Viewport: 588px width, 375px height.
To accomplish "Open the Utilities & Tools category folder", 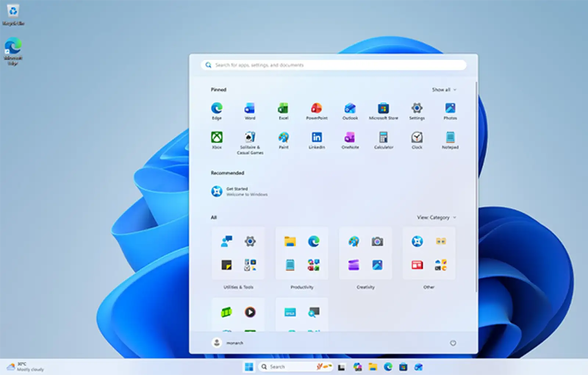I will pyautogui.click(x=238, y=254).
